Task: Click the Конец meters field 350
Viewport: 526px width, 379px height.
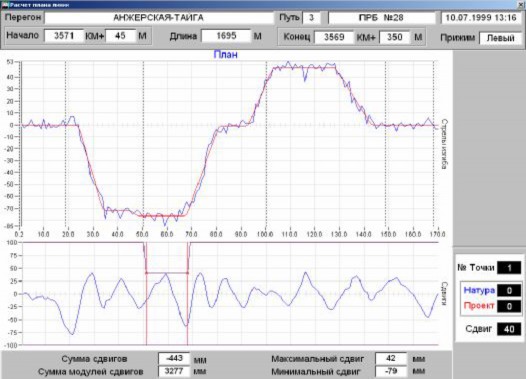Action: (x=394, y=37)
